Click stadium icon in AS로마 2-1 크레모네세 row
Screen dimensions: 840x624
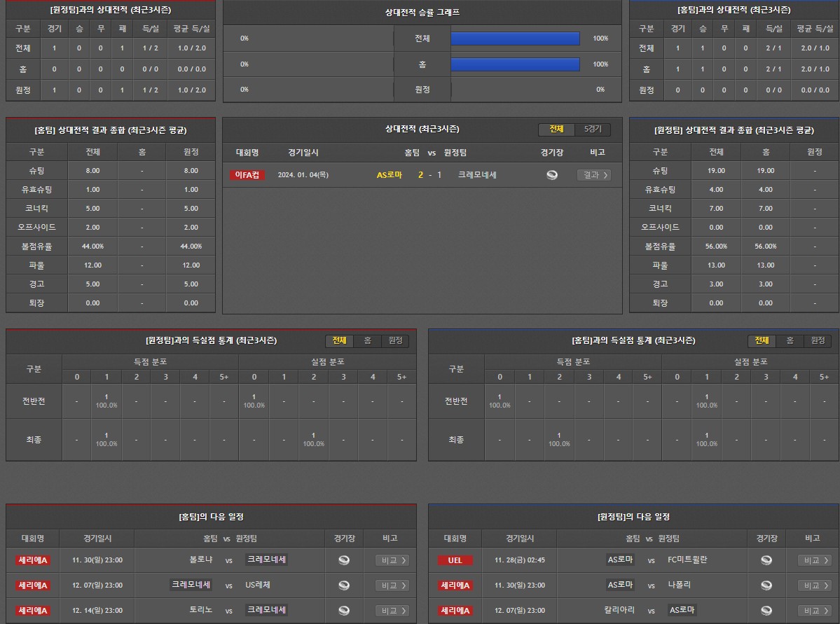pyautogui.click(x=552, y=175)
